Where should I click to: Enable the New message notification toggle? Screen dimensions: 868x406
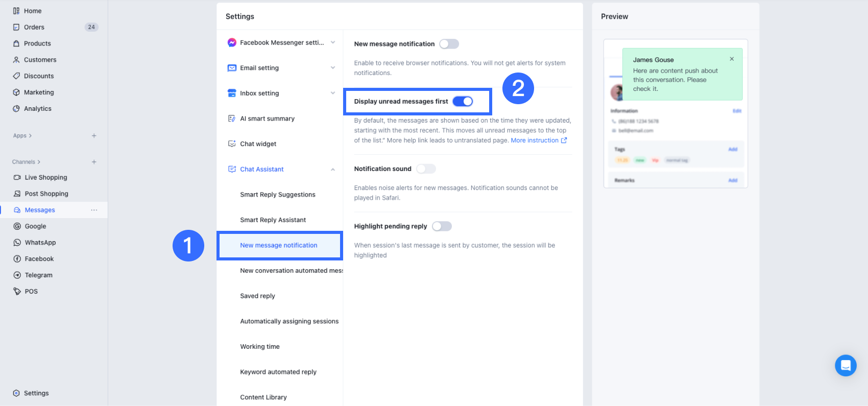click(449, 44)
